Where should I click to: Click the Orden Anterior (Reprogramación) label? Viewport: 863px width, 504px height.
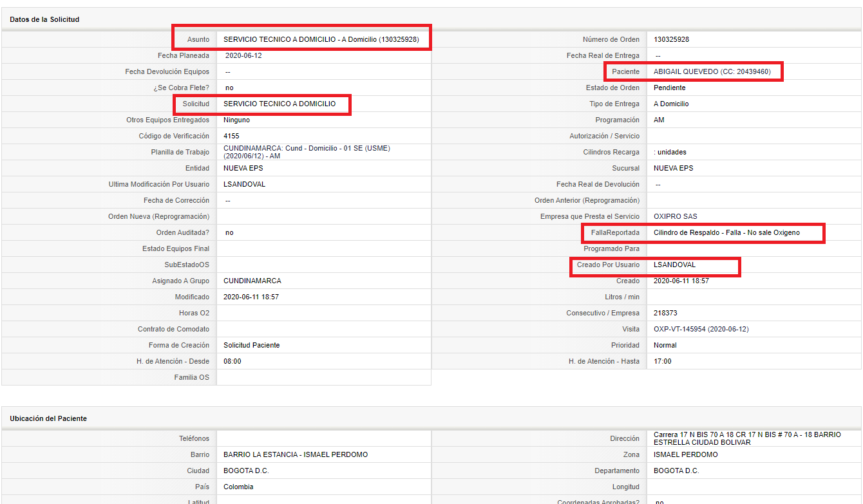tap(587, 200)
